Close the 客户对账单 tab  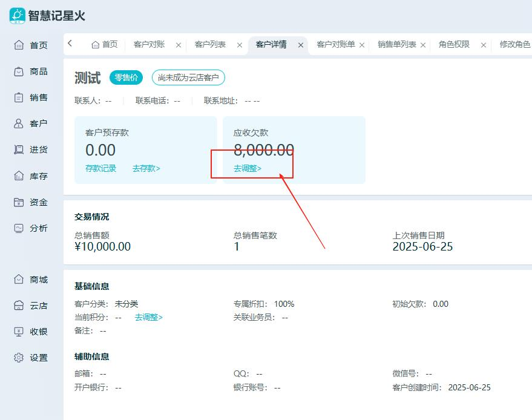(362, 45)
